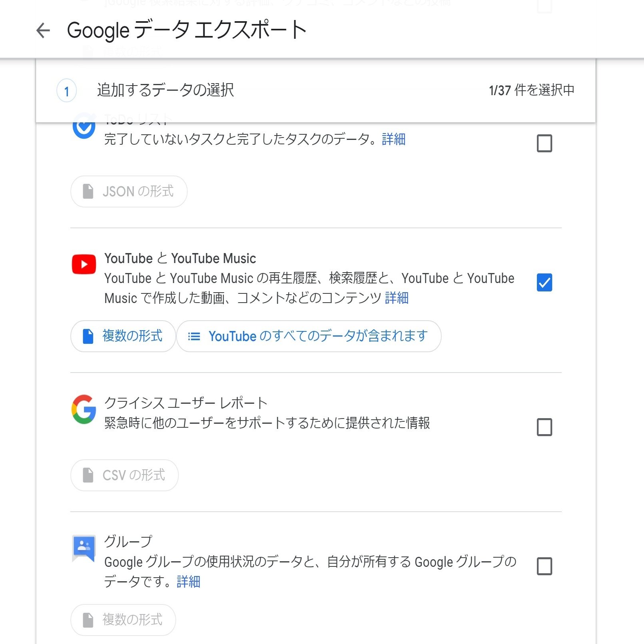Open YouTube 複数の形式 format options
Image resolution: width=644 pixels, height=644 pixels.
pyautogui.click(x=123, y=336)
